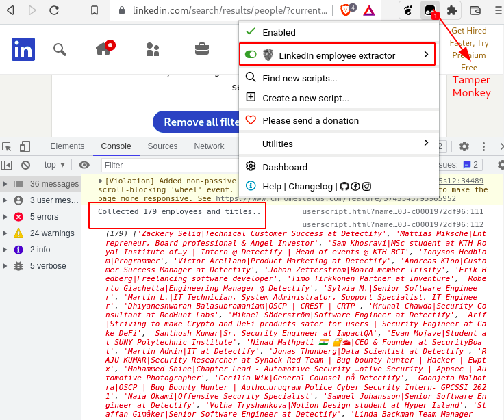Click the console Filter input field
The image size is (504, 420).
171,165
